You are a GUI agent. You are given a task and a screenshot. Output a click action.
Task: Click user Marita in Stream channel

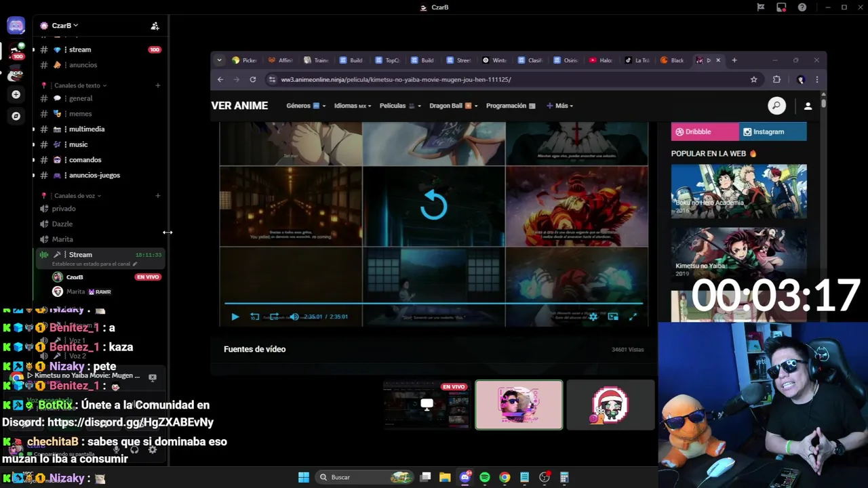[76, 291]
